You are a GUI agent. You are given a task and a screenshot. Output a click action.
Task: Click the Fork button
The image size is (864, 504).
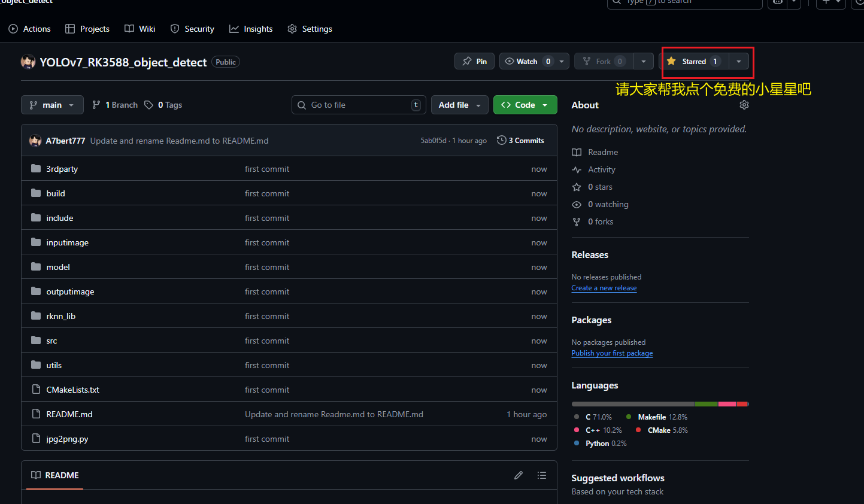pyautogui.click(x=604, y=62)
